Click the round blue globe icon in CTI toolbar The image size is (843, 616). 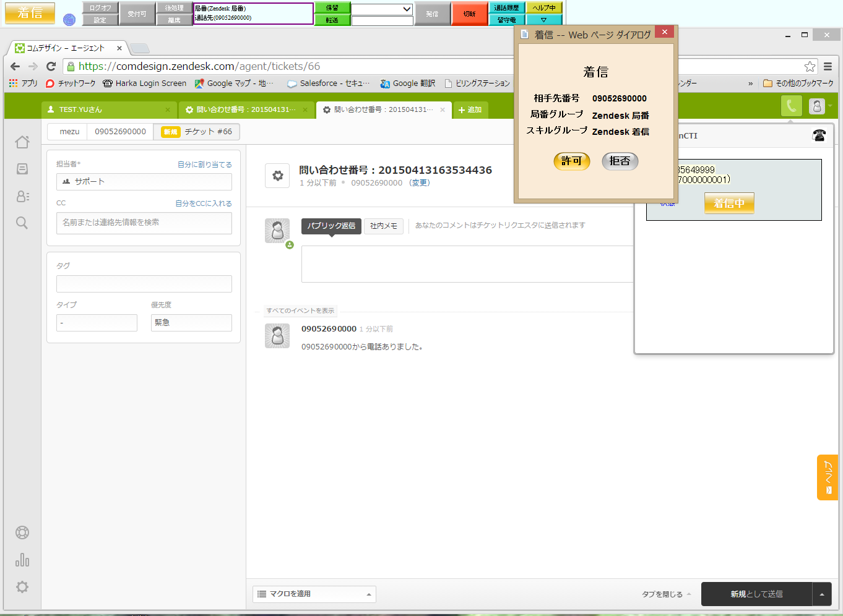[69, 20]
